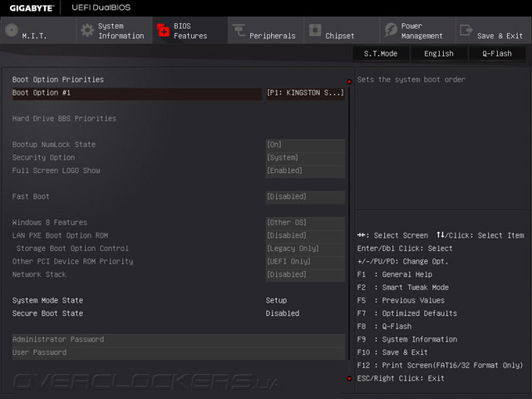Open Security Option [System] value

[x=305, y=158]
